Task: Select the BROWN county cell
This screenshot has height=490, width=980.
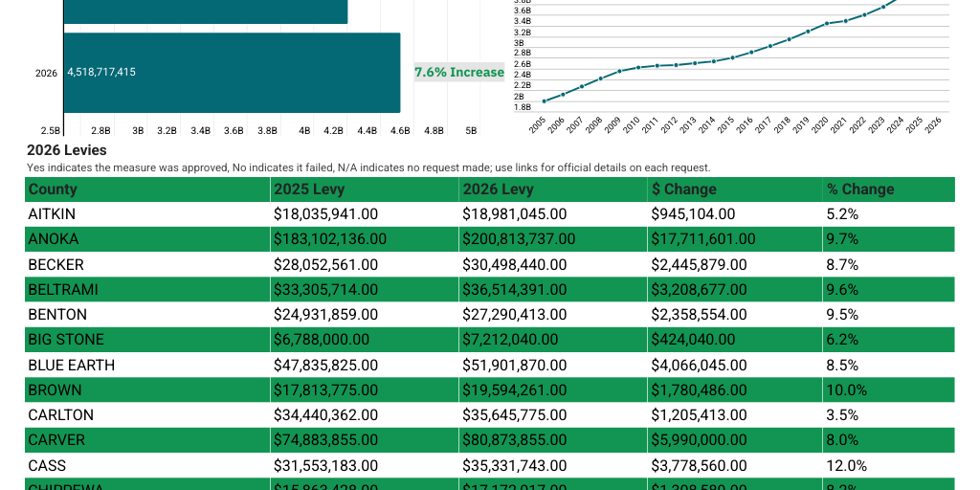Action: tap(147, 390)
